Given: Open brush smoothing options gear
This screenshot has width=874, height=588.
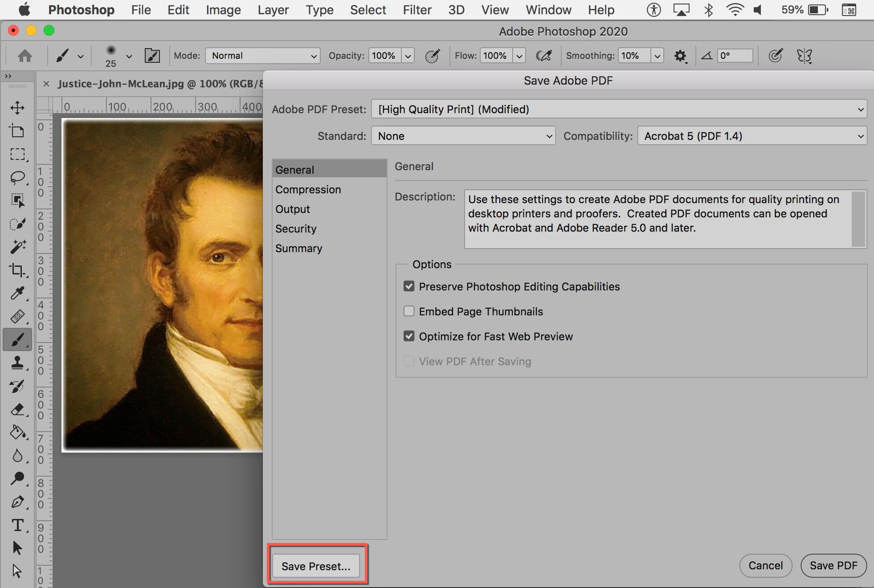Looking at the screenshot, I should 680,56.
